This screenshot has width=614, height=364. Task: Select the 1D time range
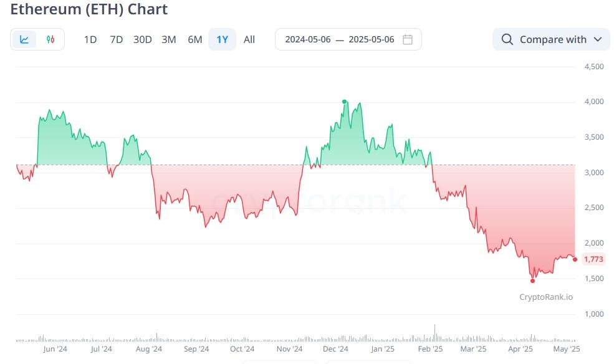[x=90, y=39]
